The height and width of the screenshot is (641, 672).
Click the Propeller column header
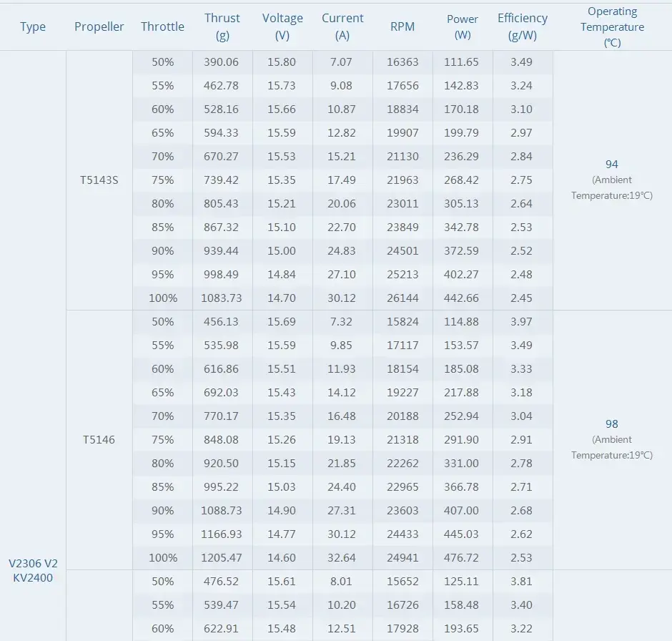[99, 26]
